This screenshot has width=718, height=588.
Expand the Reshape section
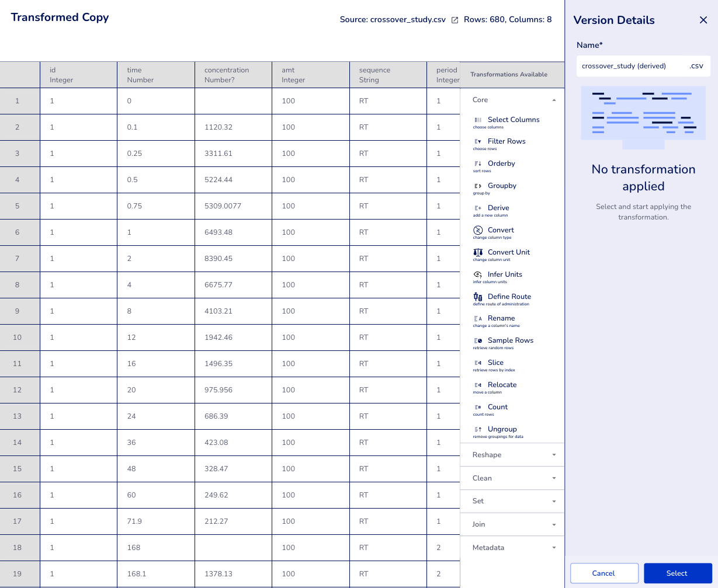554,455
